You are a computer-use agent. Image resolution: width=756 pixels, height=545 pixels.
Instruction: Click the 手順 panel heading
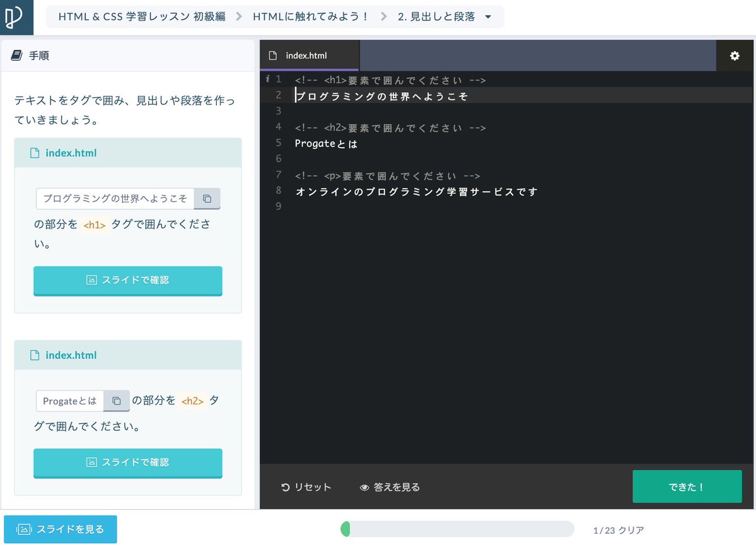(x=39, y=56)
